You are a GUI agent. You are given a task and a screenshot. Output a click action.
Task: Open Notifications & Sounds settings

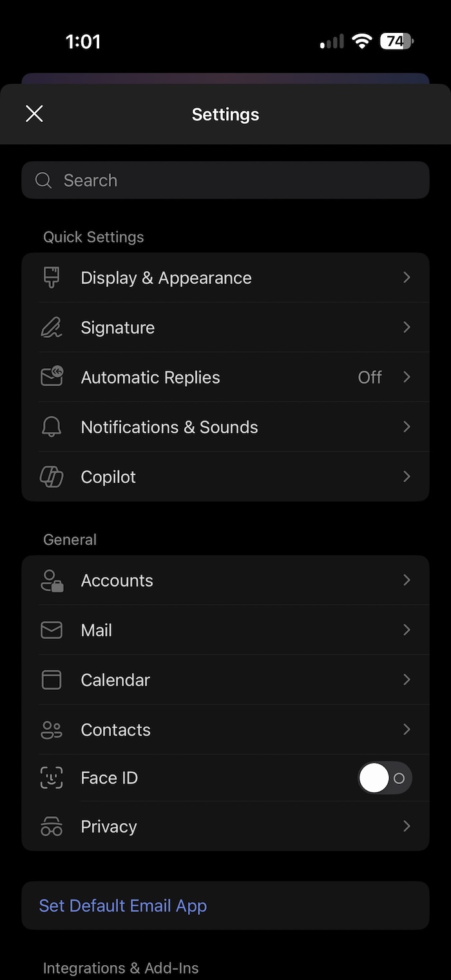coord(225,427)
